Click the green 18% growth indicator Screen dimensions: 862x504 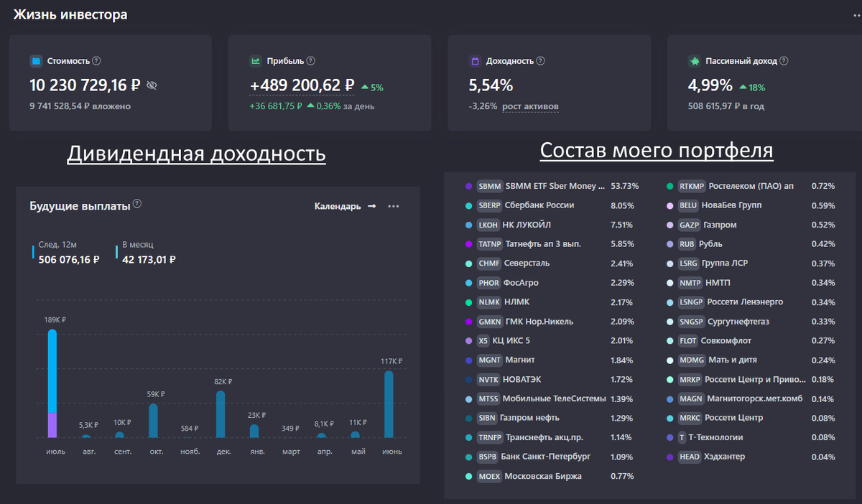tap(751, 88)
